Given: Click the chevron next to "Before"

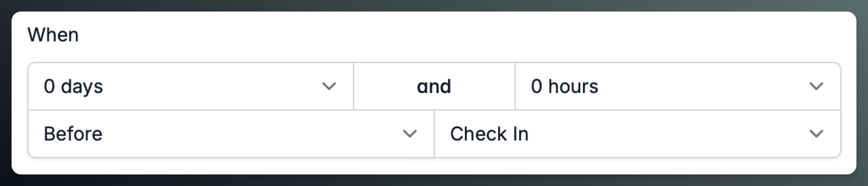Looking at the screenshot, I should coord(410,134).
